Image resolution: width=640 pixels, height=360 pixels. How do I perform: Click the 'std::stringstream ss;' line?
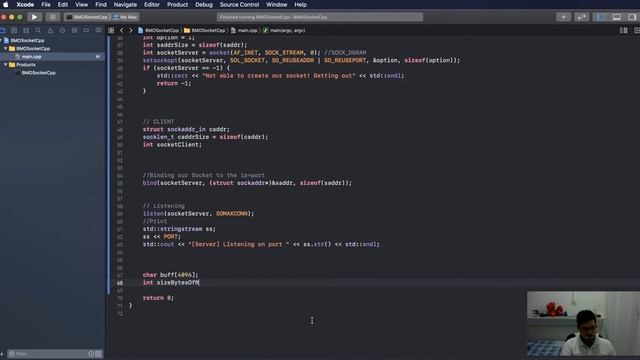pos(179,229)
